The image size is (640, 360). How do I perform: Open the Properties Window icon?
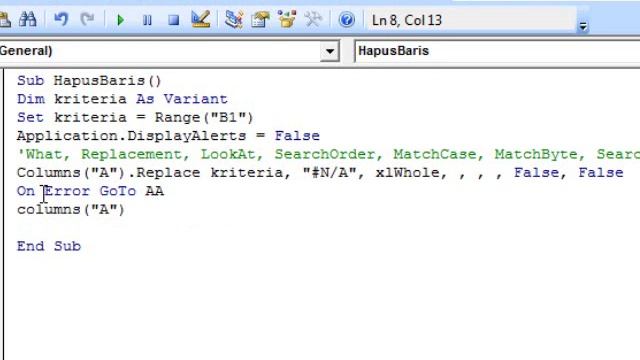click(x=260, y=19)
